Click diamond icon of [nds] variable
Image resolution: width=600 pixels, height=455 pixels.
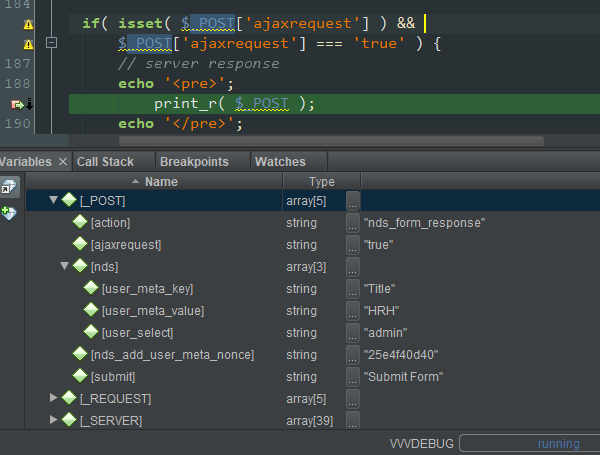point(80,266)
